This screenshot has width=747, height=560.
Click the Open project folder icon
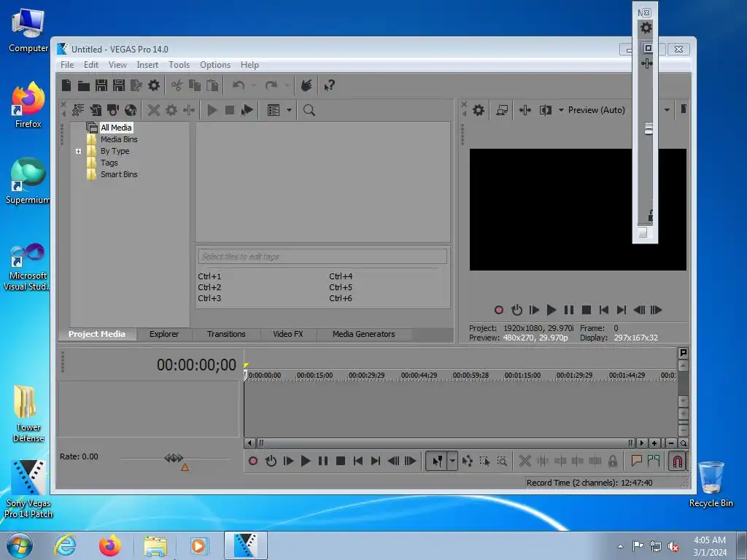pyautogui.click(x=84, y=86)
